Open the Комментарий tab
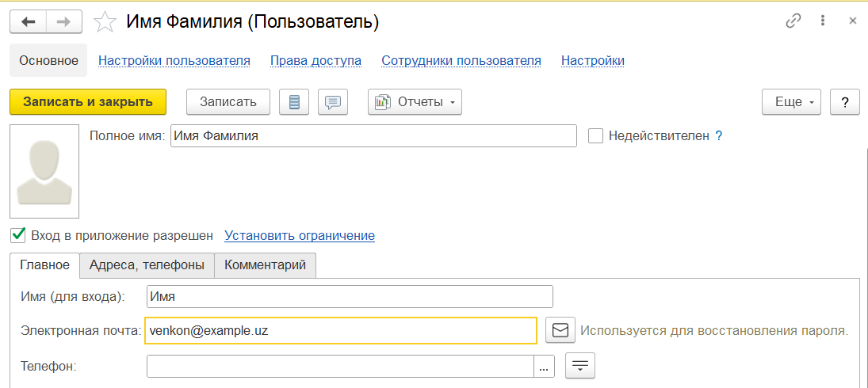This screenshot has width=868, height=388. tap(265, 265)
